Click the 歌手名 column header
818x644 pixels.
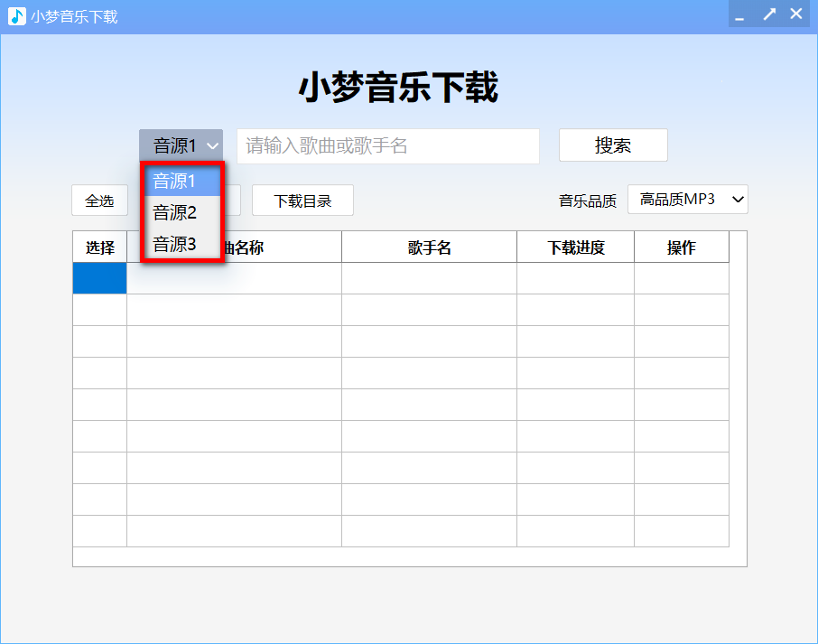(429, 247)
